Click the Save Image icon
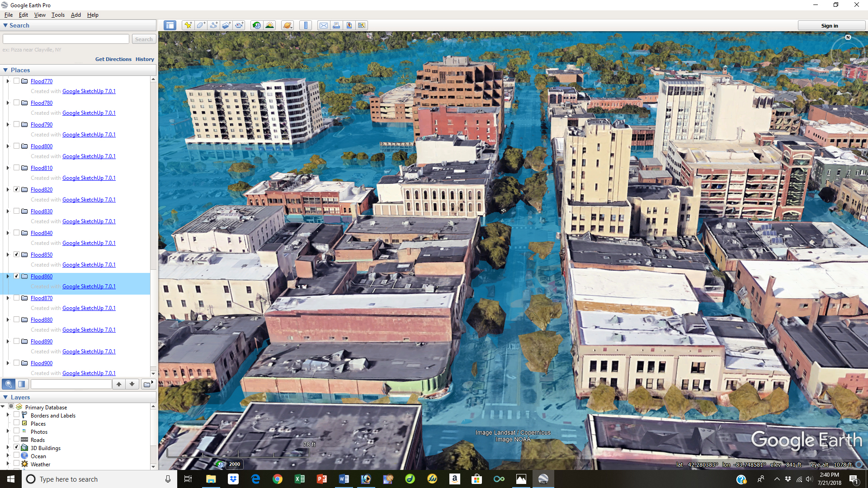The width and height of the screenshot is (868, 488). point(349,26)
